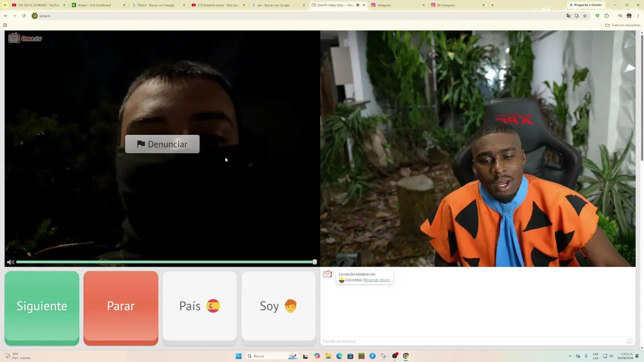
Task: Switch to the RALLA Google search tab
Action: point(158,5)
